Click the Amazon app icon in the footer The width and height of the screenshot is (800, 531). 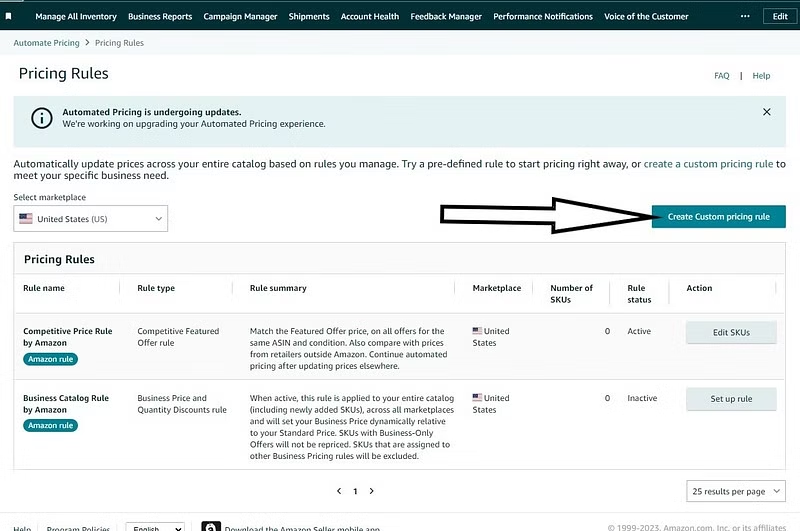211,526
